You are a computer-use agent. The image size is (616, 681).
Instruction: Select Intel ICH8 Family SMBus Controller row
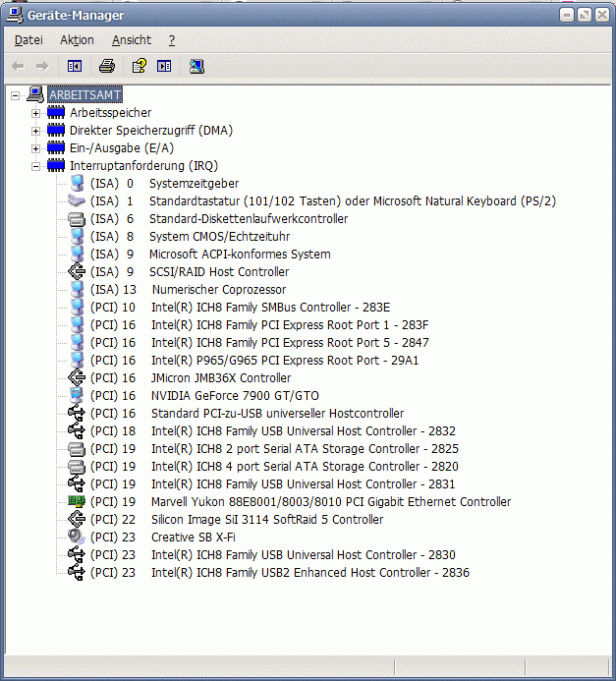coord(240,308)
